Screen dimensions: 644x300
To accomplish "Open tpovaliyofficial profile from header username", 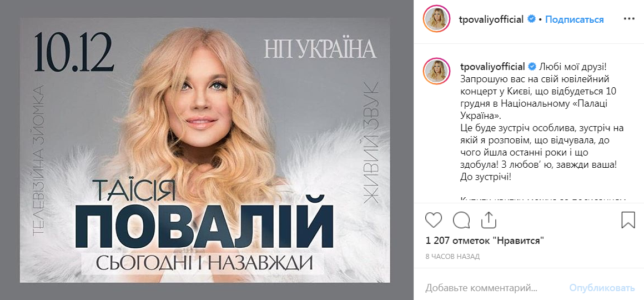I will (x=491, y=19).
